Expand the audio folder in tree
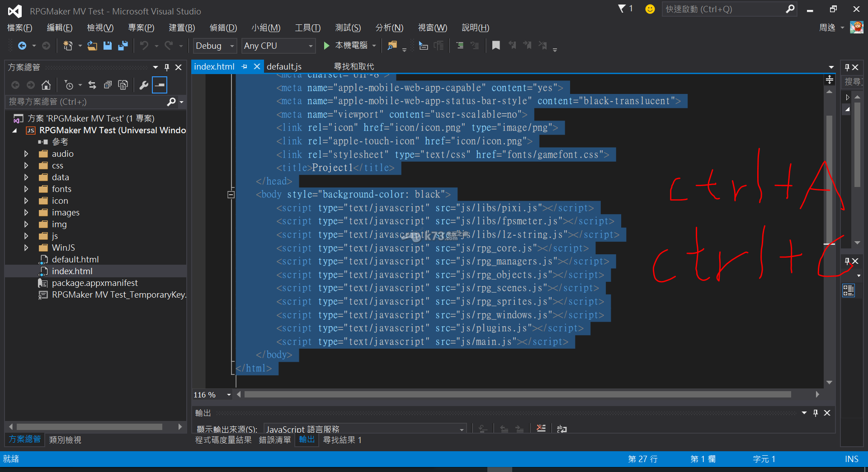This screenshot has height=472, width=868. pyautogui.click(x=26, y=154)
